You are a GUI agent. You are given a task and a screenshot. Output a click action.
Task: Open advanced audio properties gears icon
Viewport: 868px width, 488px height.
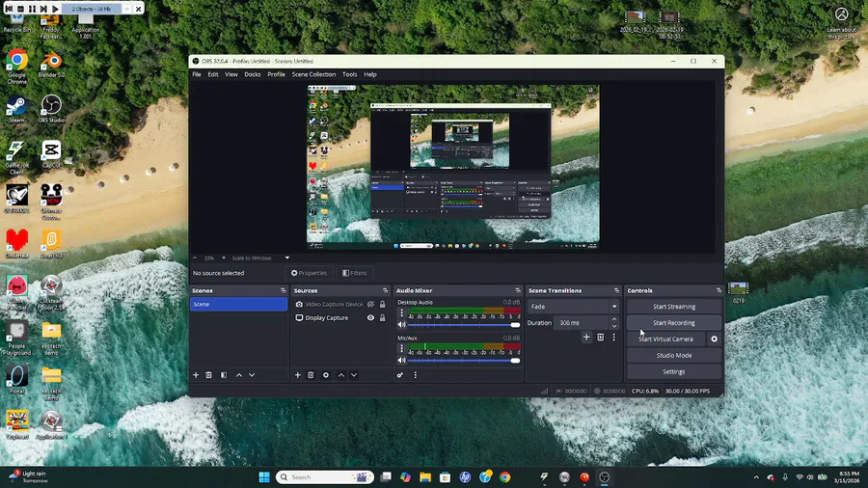tap(400, 375)
